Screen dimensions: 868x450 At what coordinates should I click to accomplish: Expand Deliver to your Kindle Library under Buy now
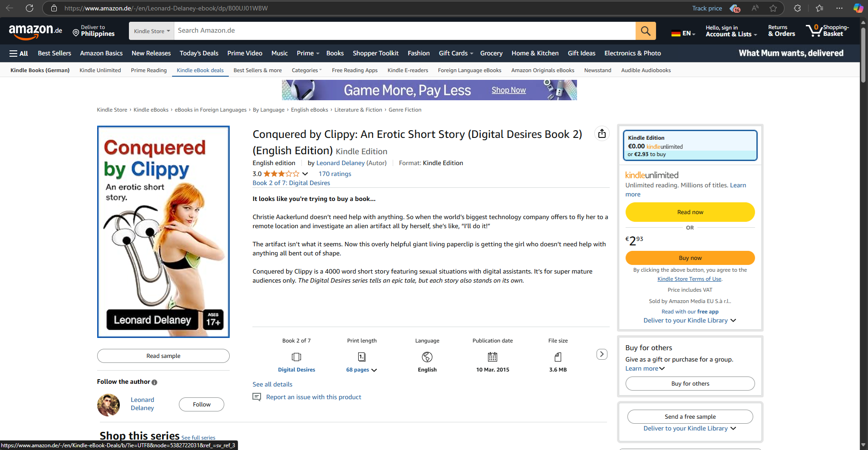(690, 320)
